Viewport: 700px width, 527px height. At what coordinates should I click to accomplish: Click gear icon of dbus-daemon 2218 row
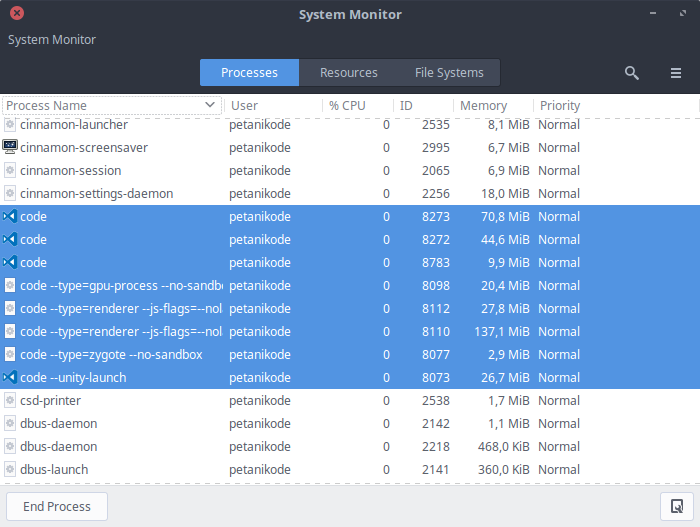point(10,446)
